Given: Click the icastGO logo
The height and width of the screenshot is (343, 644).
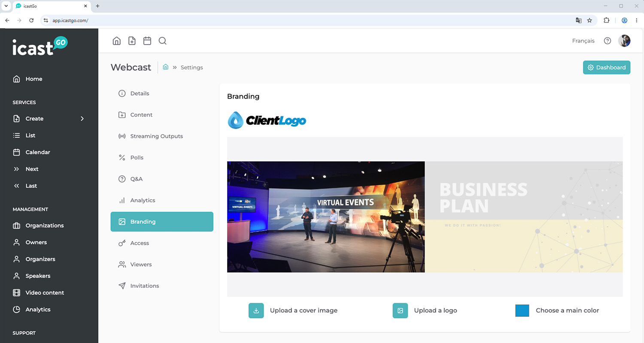Looking at the screenshot, I should (40, 46).
